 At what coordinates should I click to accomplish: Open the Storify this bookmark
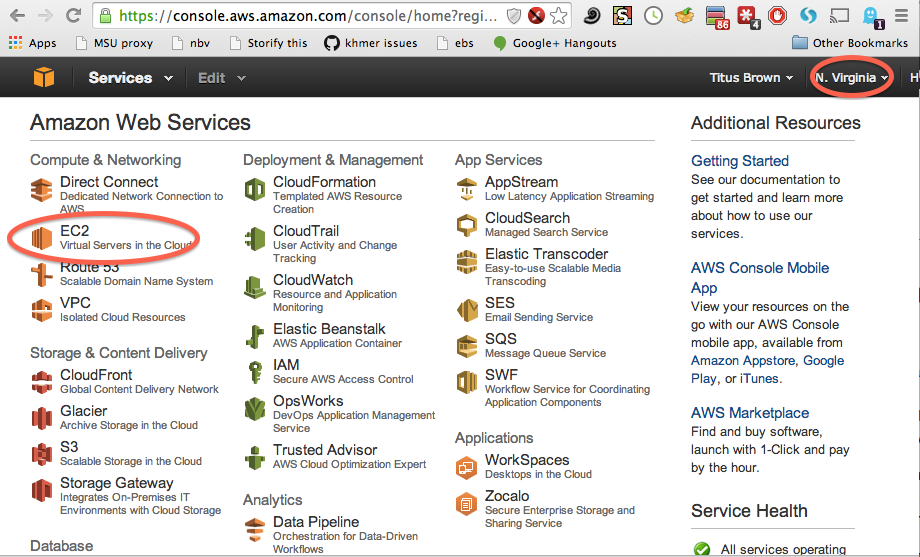269,43
